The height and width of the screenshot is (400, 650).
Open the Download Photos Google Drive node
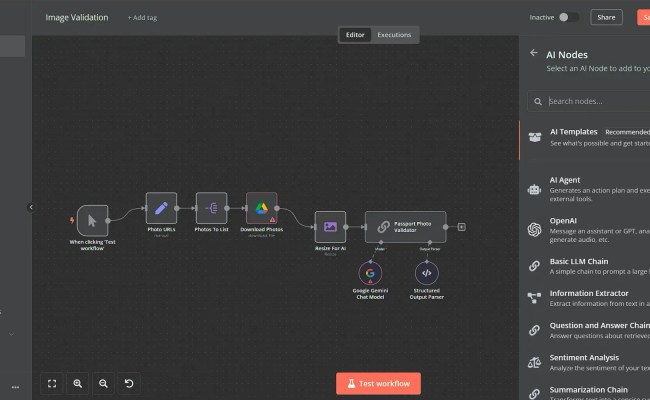point(262,208)
